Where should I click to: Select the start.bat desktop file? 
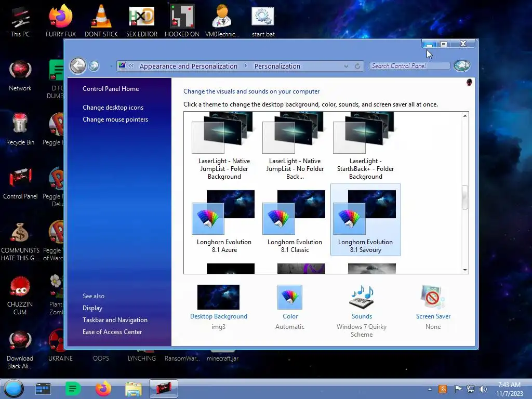[263, 21]
